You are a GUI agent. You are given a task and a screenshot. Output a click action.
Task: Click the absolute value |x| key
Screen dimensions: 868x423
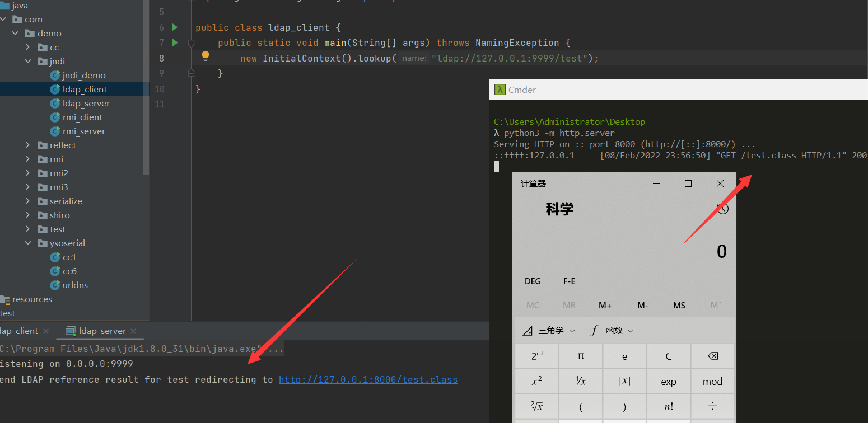pos(625,381)
